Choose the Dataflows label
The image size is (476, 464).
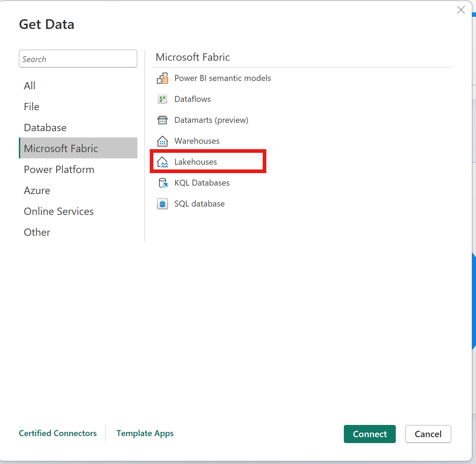tap(192, 99)
